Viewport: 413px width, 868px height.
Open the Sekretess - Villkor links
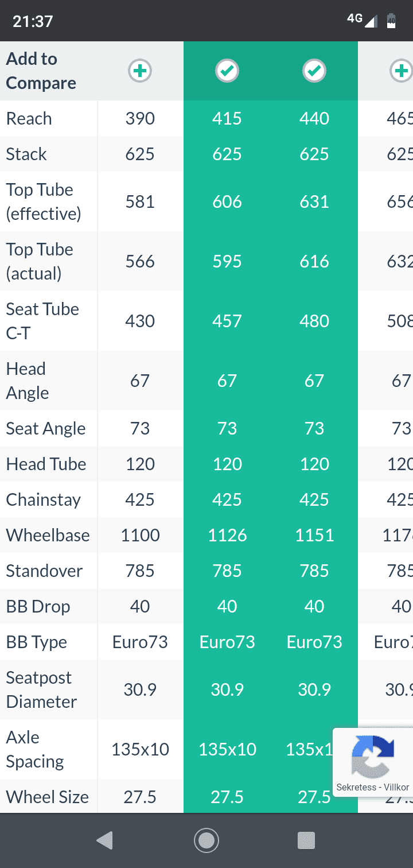click(373, 787)
